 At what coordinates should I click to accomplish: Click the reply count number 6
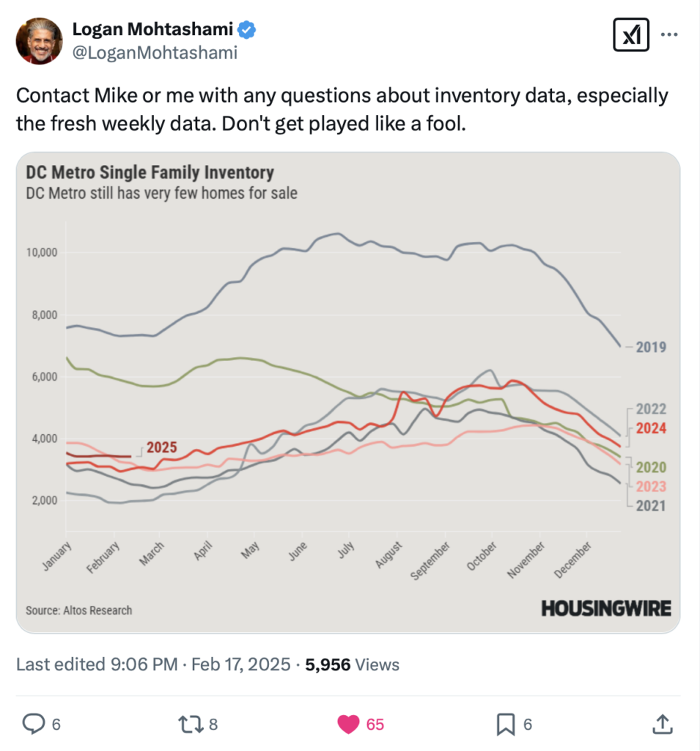click(56, 724)
